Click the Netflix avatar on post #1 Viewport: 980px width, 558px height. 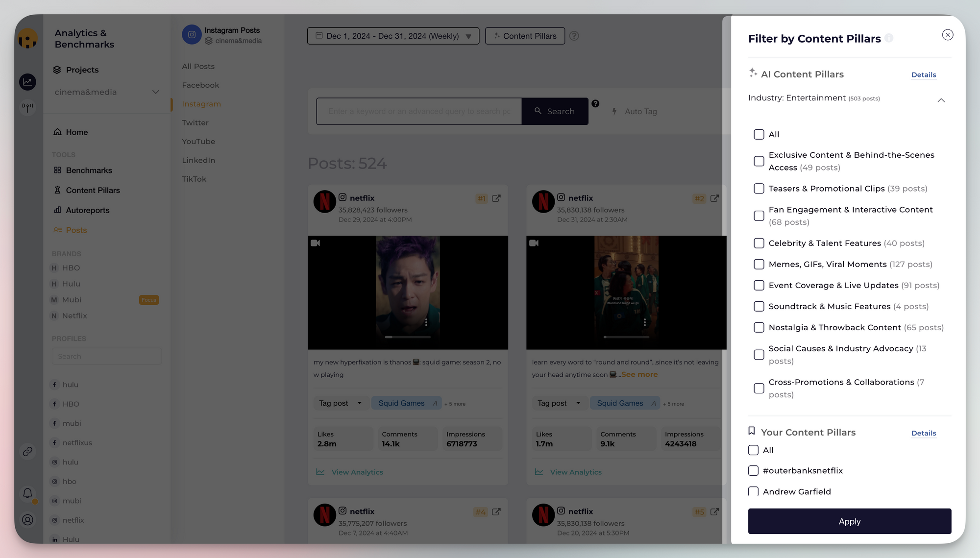tap(324, 201)
